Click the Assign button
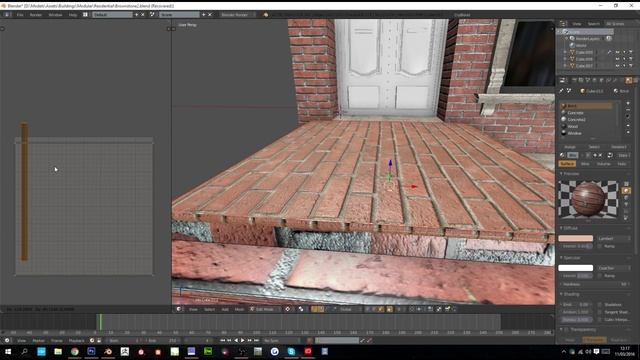Screen dimensions: 640x360 570,147
